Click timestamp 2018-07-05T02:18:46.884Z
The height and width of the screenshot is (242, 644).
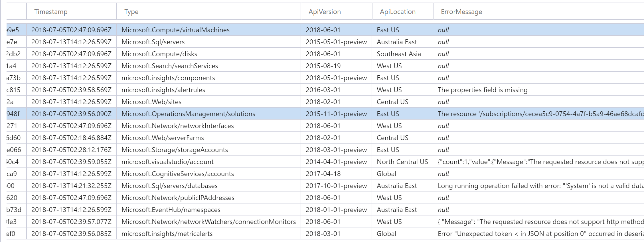71,138
